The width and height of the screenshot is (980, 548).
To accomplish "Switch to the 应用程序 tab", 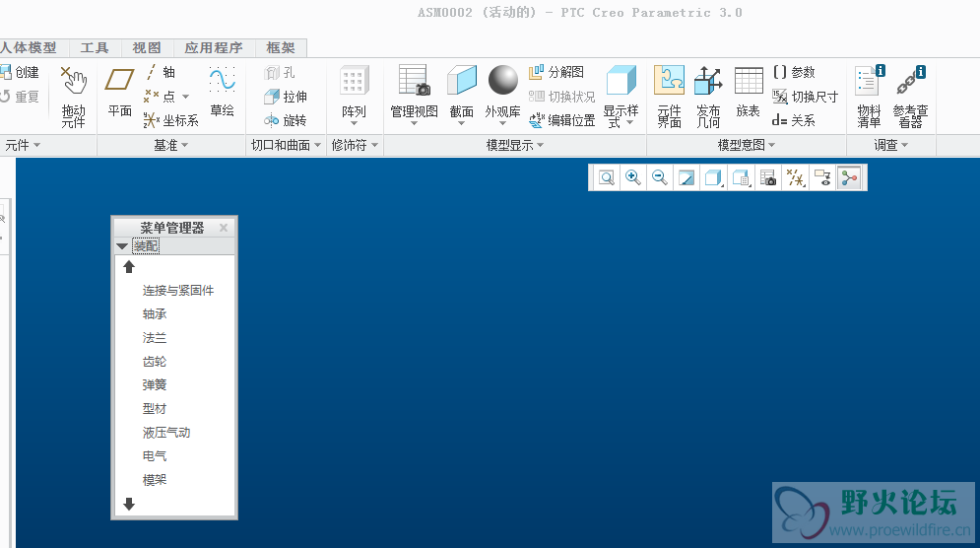I will pos(213,47).
